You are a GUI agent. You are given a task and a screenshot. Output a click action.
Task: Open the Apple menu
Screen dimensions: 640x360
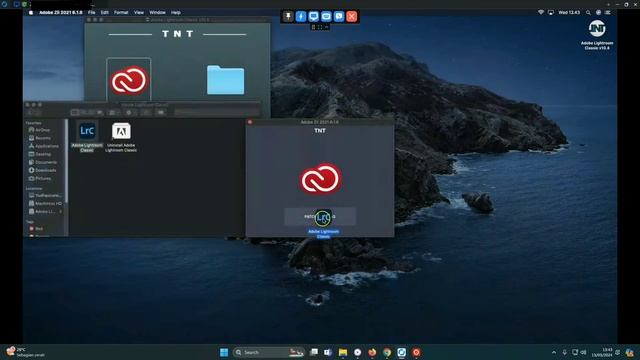pyautogui.click(x=31, y=13)
